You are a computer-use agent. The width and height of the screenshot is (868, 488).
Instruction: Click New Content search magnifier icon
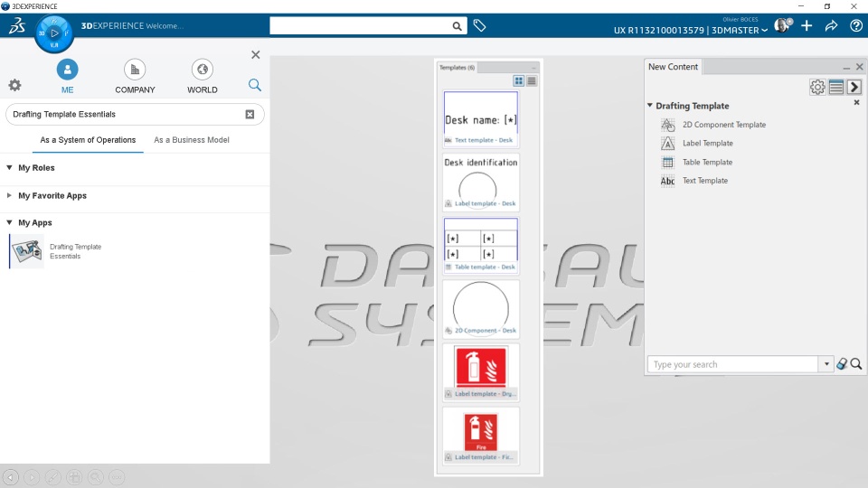856,363
